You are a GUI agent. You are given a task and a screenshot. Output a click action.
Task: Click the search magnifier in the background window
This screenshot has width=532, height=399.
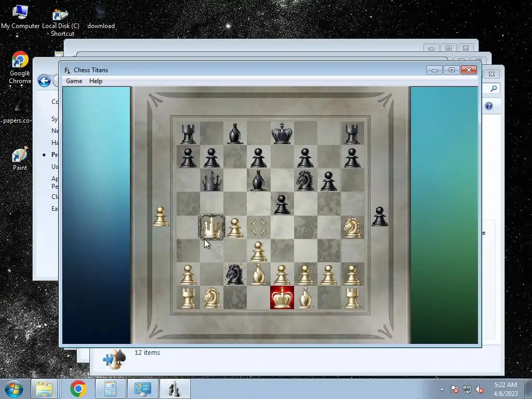tap(494, 88)
